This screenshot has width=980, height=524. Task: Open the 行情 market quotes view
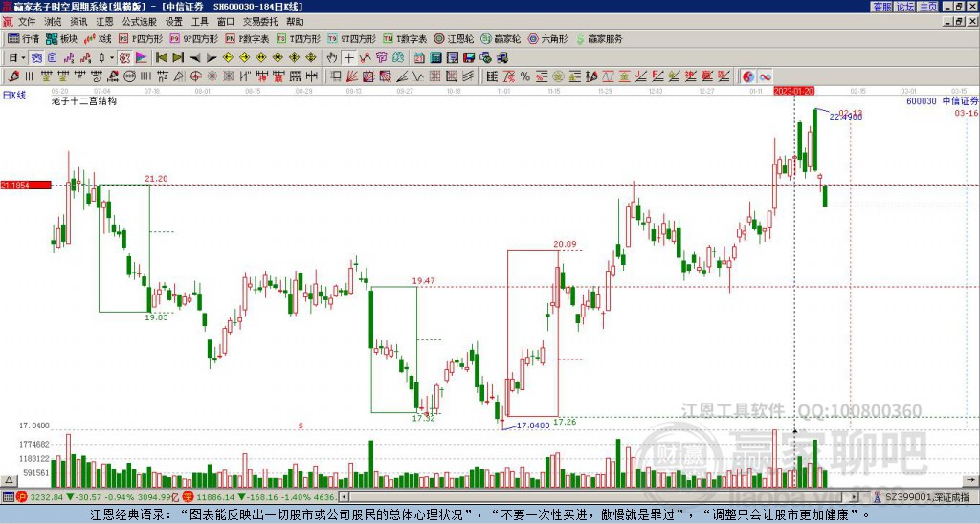(x=23, y=38)
